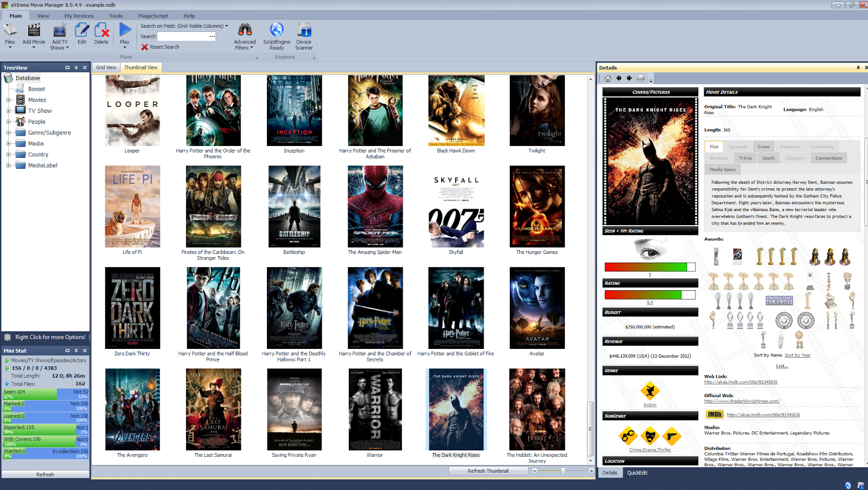Select the Inception movie thumbnail
868x490 pixels.
294,111
